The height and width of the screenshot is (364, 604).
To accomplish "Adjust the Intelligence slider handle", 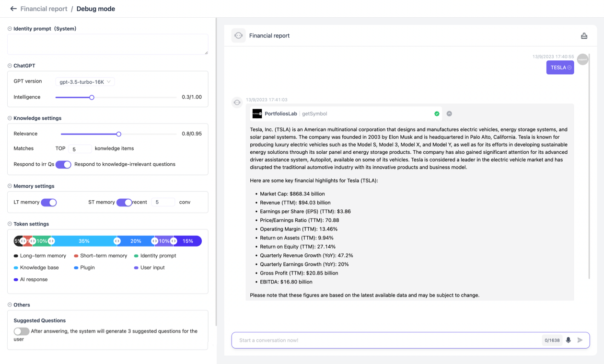I will coord(92,97).
